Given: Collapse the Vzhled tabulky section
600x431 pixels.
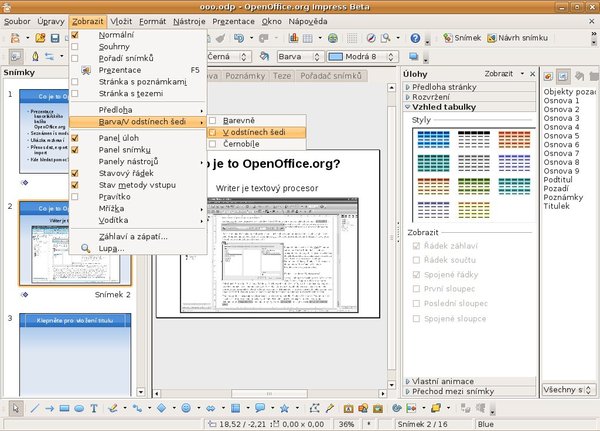Looking at the screenshot, I should (470, 107).
